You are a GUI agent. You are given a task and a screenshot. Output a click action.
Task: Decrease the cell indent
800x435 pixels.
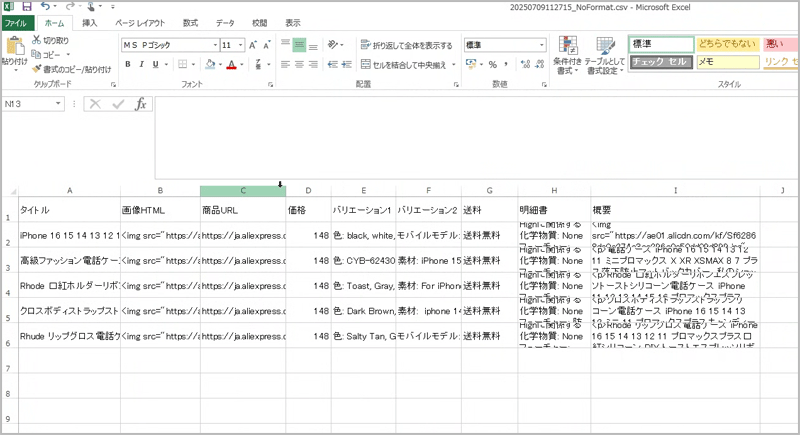[333, 64]
